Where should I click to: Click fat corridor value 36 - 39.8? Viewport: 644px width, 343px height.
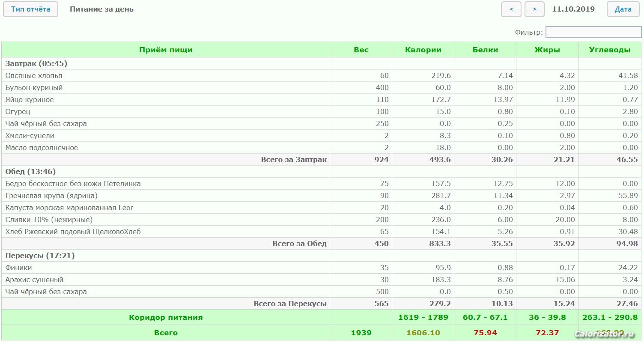(547, 317)
